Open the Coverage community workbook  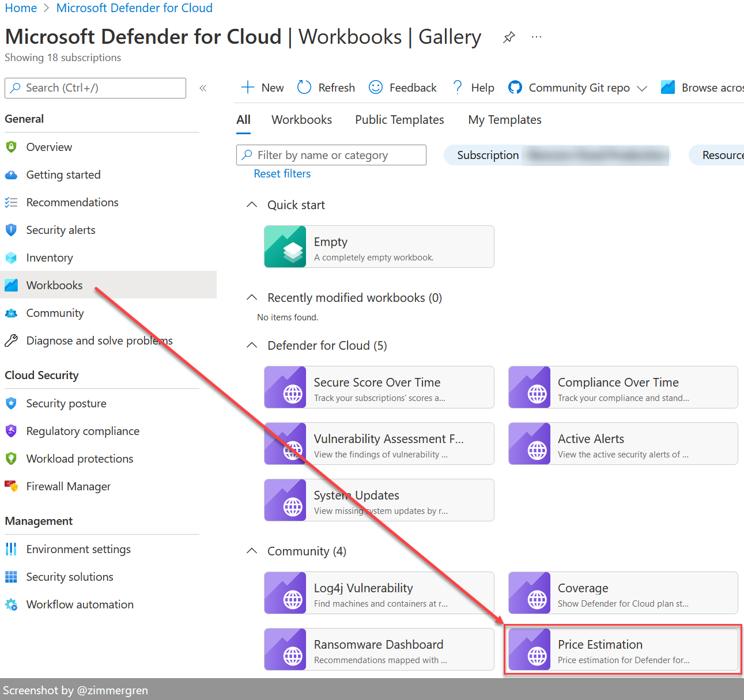[x=623, y=593]
